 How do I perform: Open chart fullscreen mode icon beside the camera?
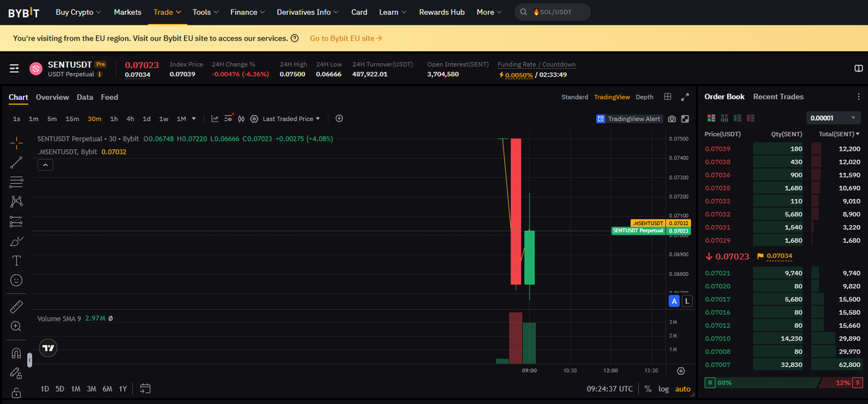tap(685, 119)
